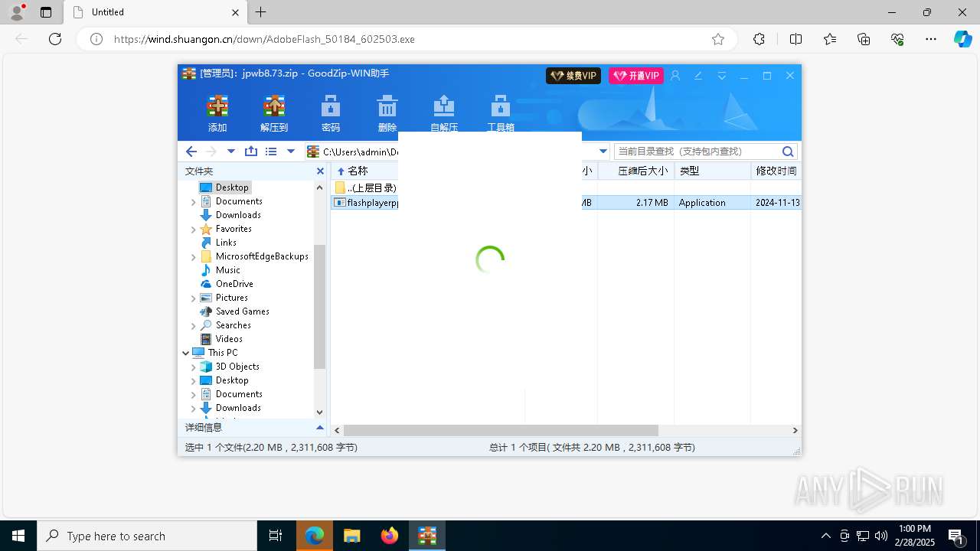This screenshot has width=980, height=551.
Task: Expand the 详细信息 details panel
Action: point(320,428)
